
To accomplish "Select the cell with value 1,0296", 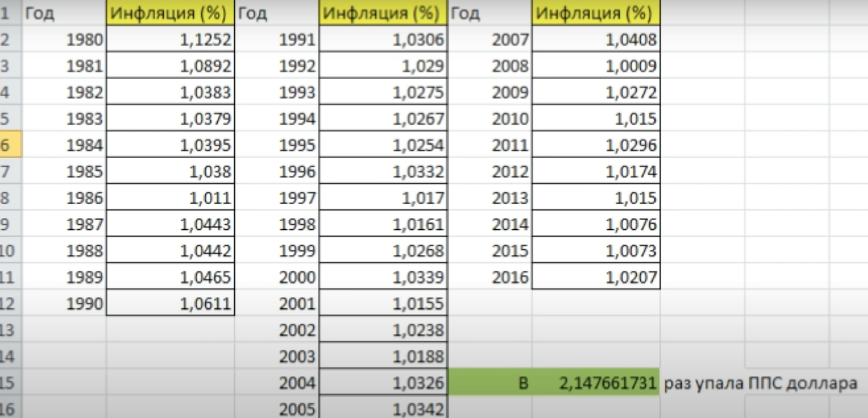I will click(596, 145).
